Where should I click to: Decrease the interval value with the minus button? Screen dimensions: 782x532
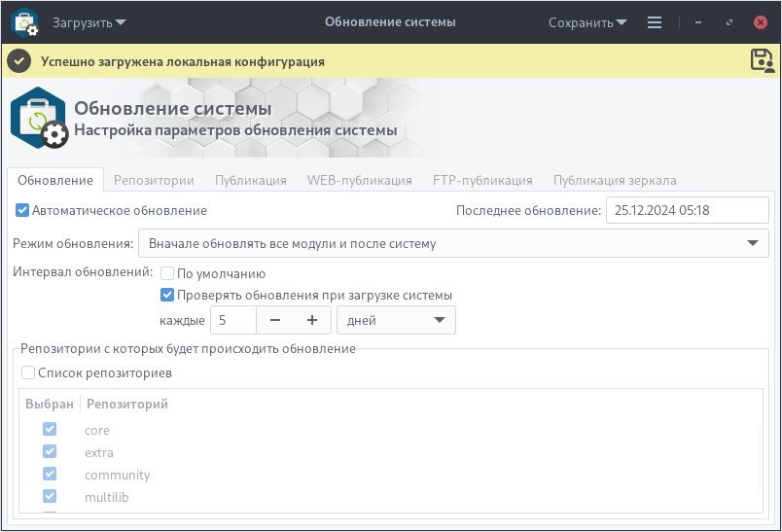(275, 320)
